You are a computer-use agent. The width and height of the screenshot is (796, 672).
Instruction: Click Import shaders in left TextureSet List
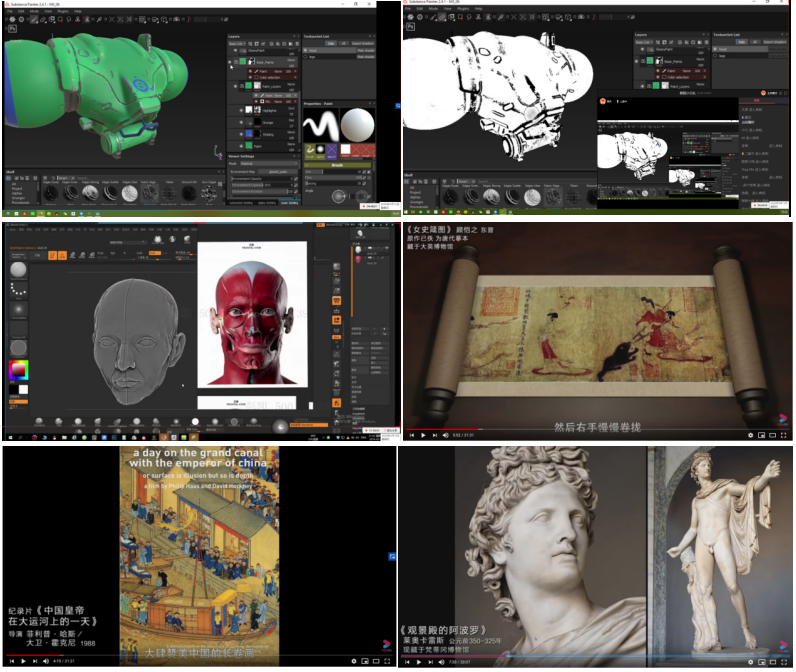pyautogui.click(x=363, y=44)
